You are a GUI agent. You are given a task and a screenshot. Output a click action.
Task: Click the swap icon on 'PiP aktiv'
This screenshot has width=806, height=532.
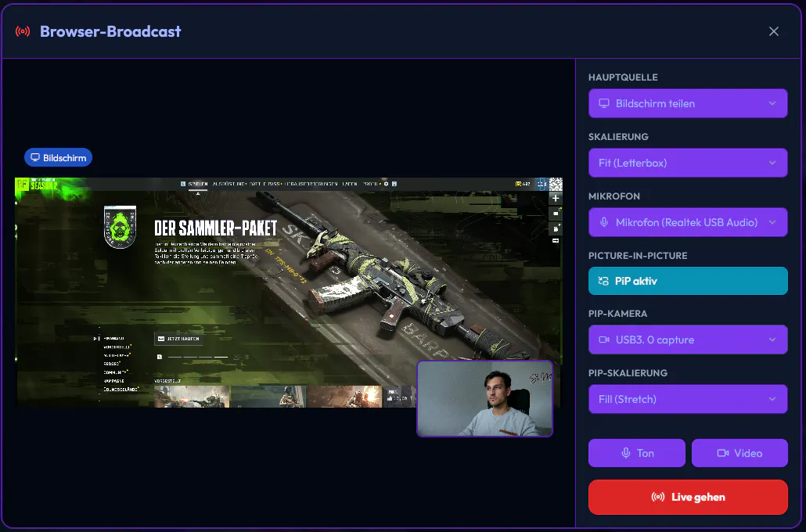click(603, 281)
